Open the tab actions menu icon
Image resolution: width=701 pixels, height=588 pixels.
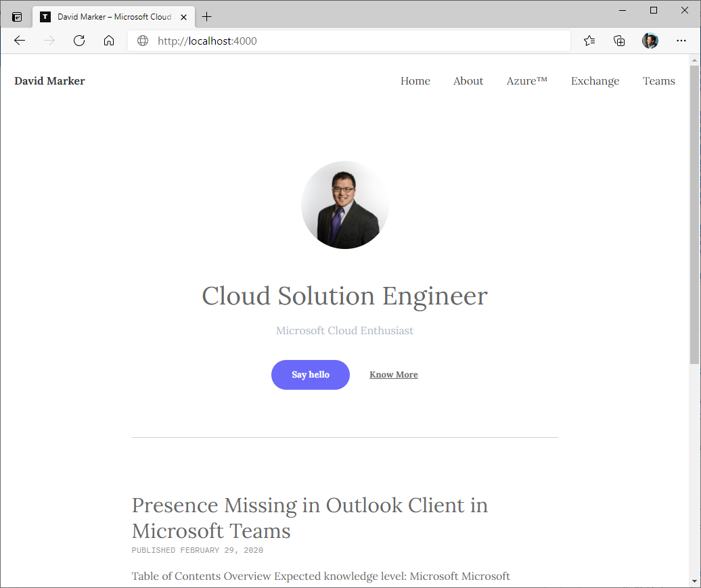[17, 17]
